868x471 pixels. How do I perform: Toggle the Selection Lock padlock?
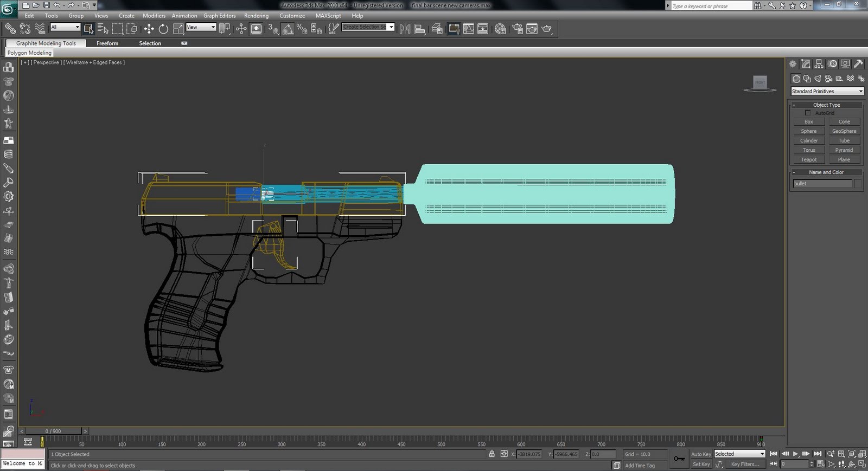coord(492,454)
